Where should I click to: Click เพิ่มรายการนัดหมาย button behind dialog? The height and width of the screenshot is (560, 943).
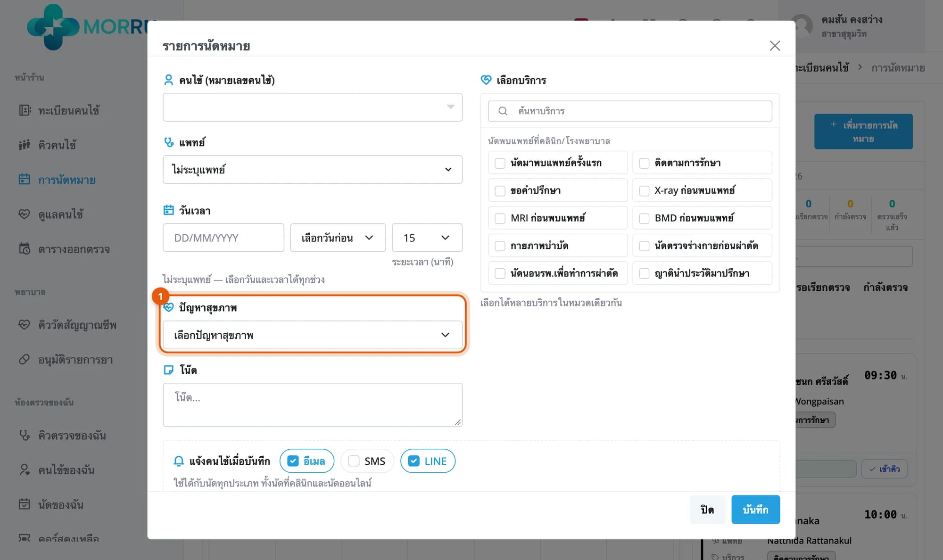(x=863, y=132)
